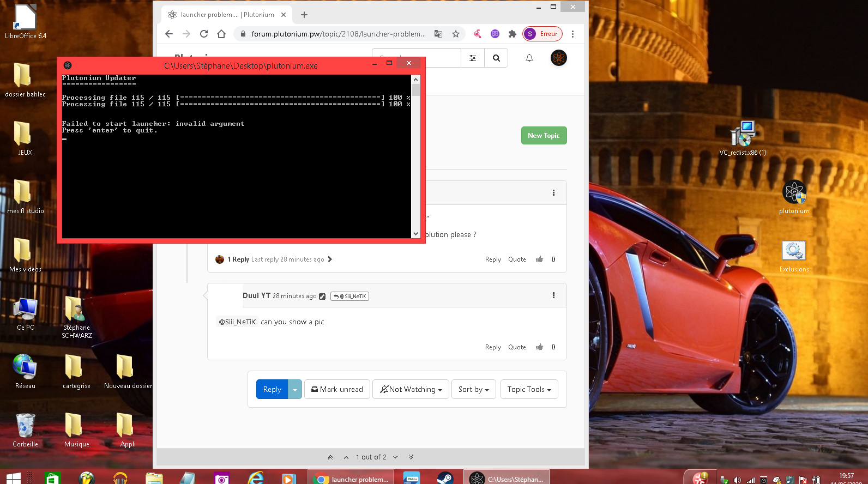Viewport: 868px width, 484px height.
Task: Open a new Chrome tab
Action: click(x=304, y=15)
